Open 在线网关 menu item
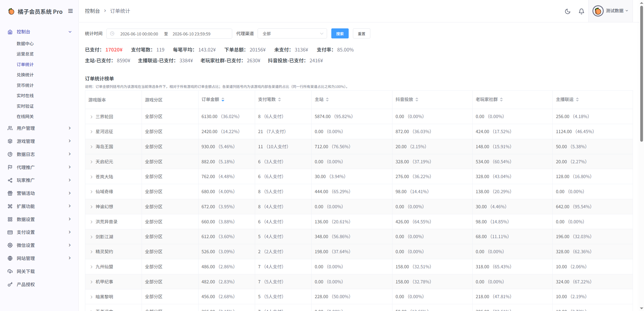 click(25, 117)
